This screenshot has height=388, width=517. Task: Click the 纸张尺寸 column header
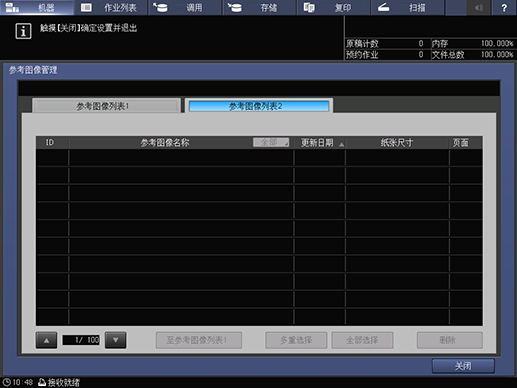click(397, 143)
